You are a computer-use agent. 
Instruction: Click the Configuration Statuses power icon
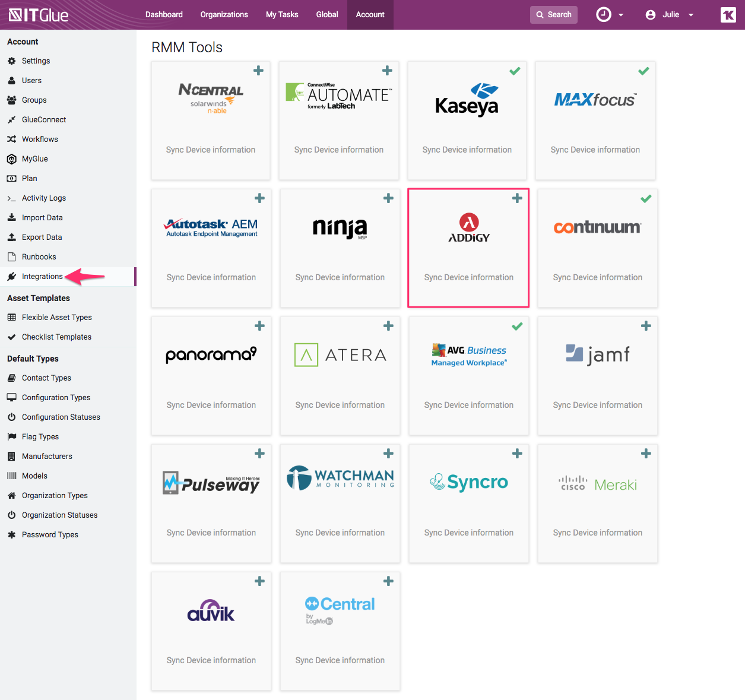[x=11, y=417]
